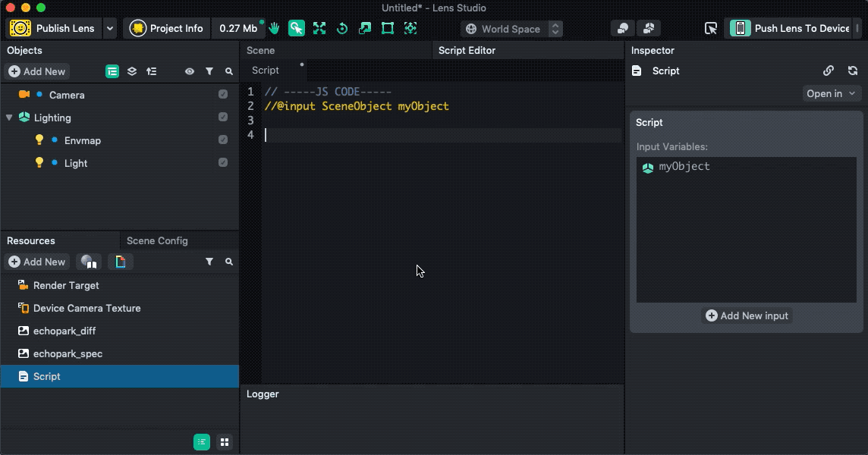868x455 pixels.
Task: Collapse the Lighting tree node
Action: pyautogui.click(x=9, y=118)
